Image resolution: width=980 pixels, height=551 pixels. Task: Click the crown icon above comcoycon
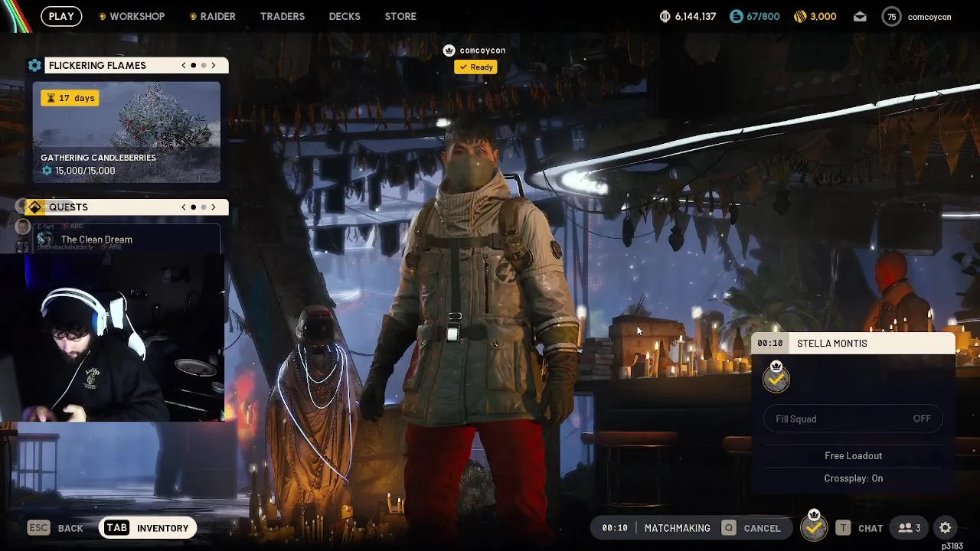point(449,51)
